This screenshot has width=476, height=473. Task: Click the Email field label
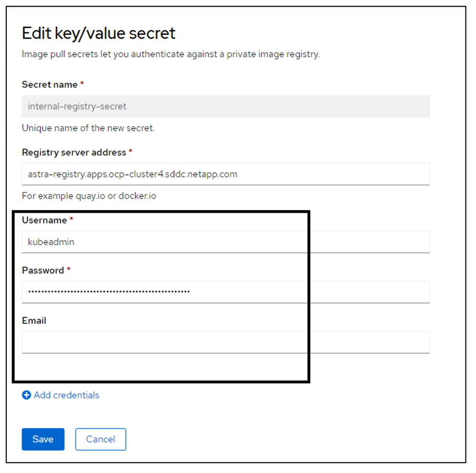tap(34, 320)
